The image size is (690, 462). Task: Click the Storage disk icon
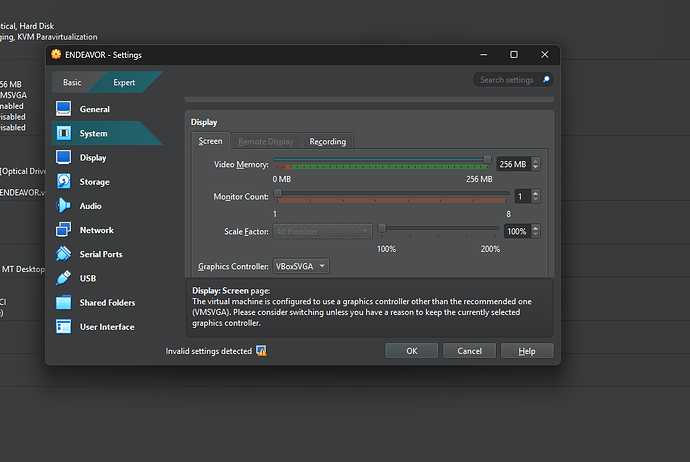coord(63,181)
